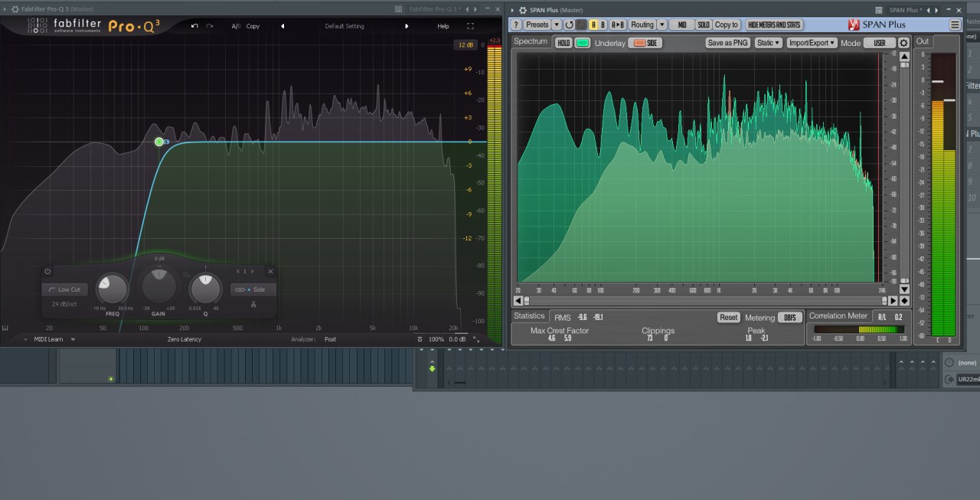
Task: Redo the last Pro-Q 3 change
Action: coord(210,26)
